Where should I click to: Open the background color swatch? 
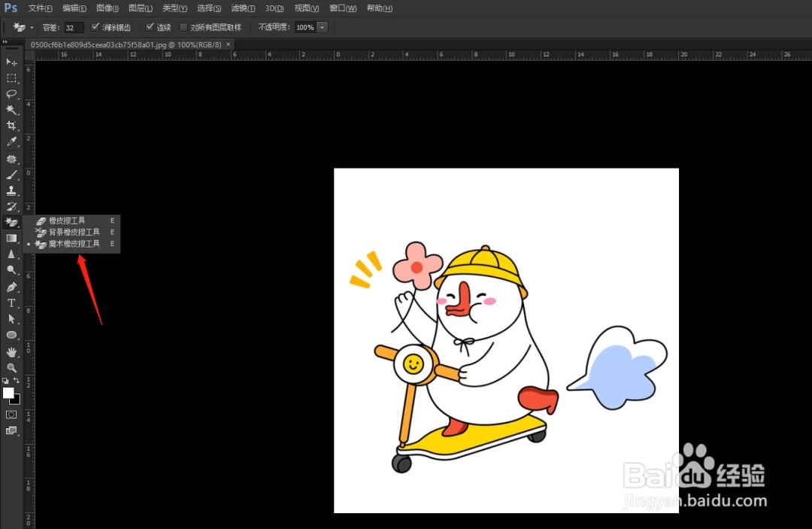coord(17,400)
